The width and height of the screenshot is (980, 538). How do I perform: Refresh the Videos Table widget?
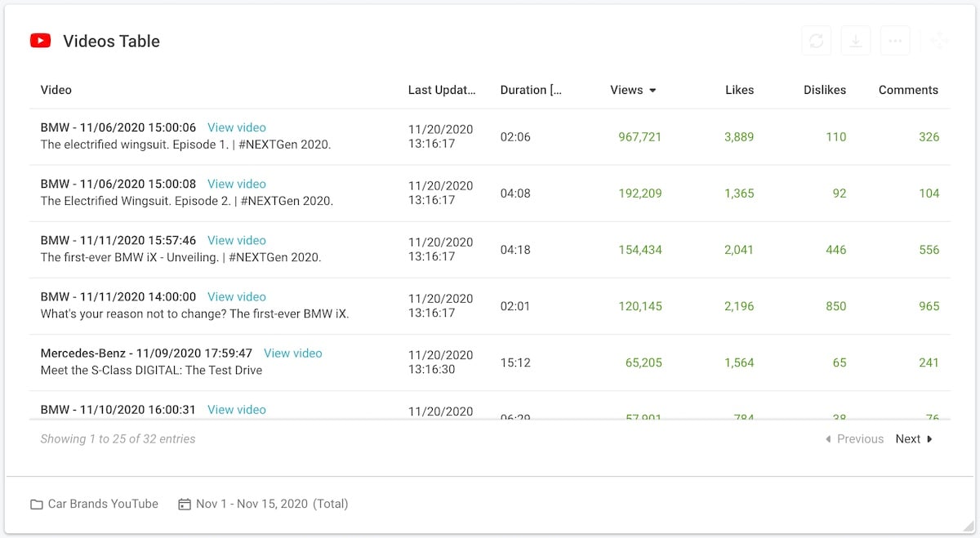pos(817,41)
